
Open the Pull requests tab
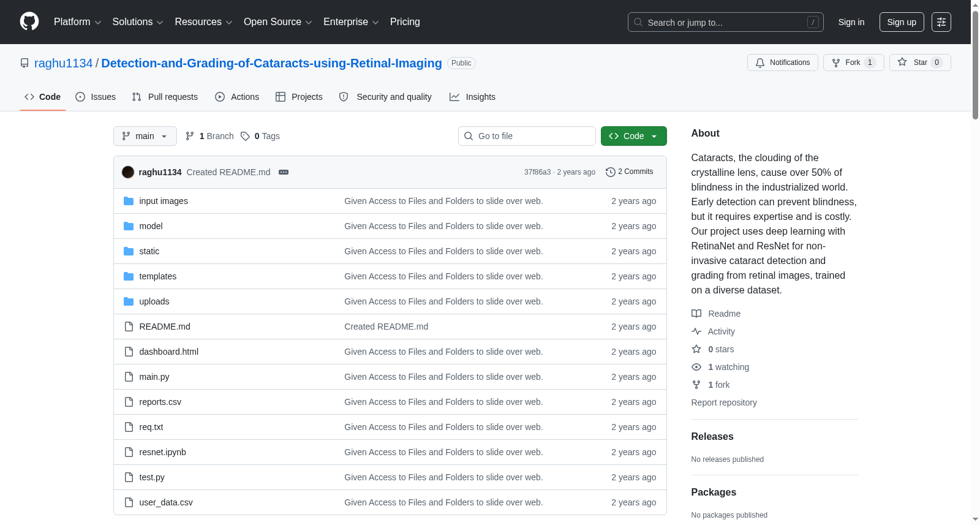[165, 97]
